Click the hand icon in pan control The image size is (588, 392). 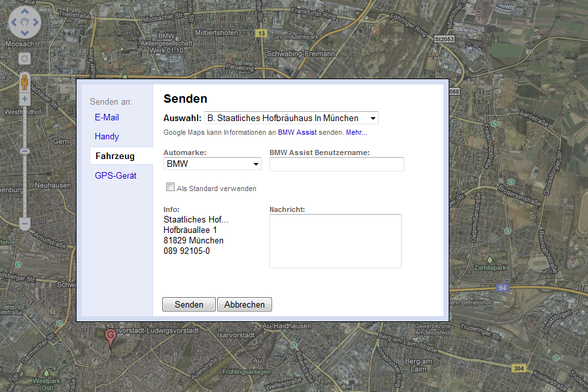(x=25, y=22)
